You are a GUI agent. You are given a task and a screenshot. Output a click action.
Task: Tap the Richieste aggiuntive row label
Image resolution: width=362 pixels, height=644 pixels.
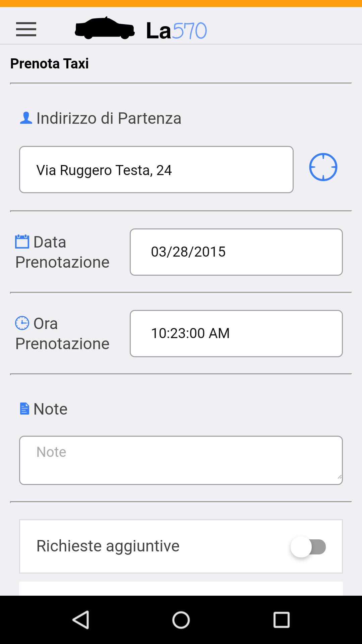(108, 546)
